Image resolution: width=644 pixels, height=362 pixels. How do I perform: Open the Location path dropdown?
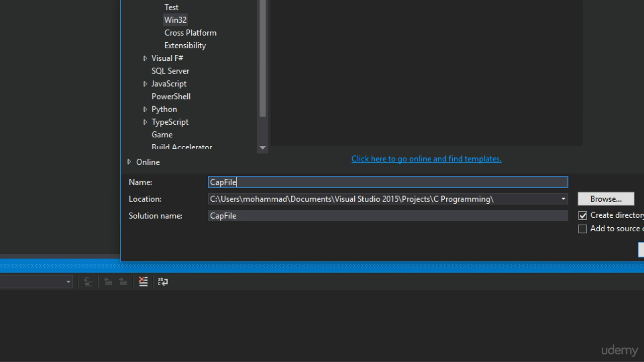click(563, 199)
